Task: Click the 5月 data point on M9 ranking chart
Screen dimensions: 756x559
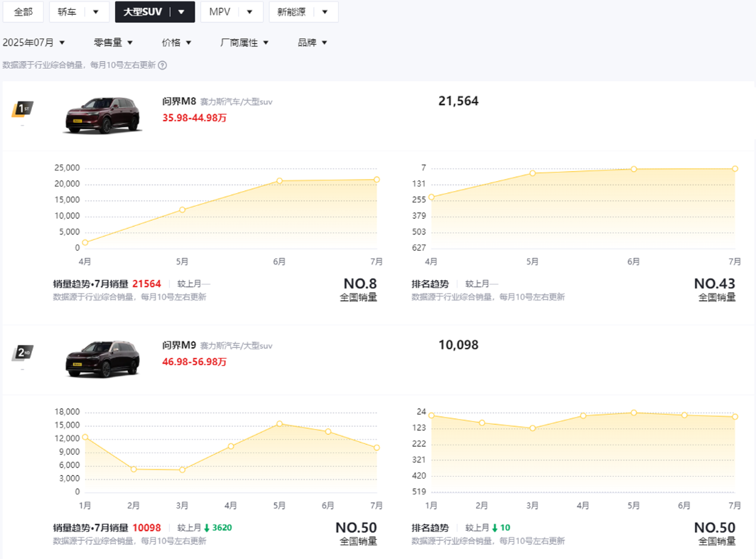Action: pos(634,413)
